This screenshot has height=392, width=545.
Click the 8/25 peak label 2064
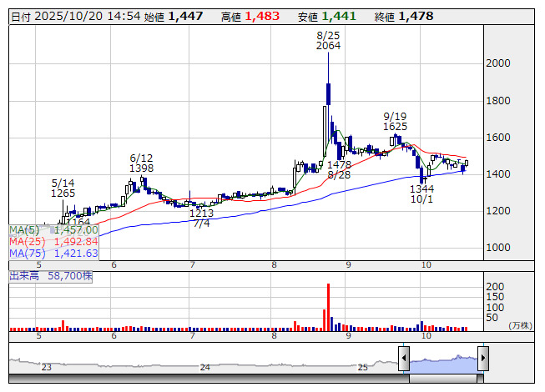(328, 46)
